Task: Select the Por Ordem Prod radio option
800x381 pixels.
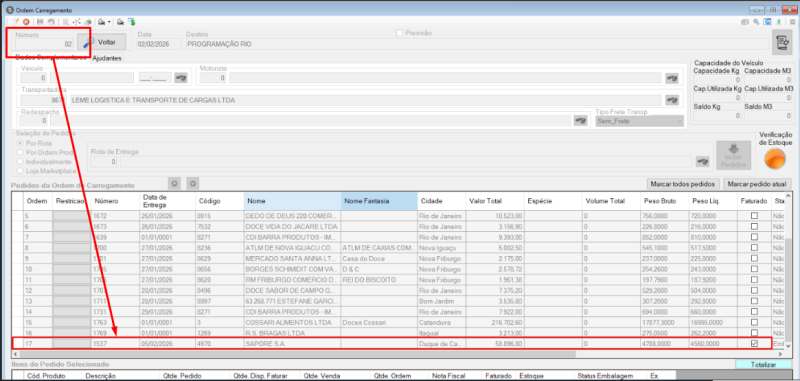Action: tap(20, 153)
